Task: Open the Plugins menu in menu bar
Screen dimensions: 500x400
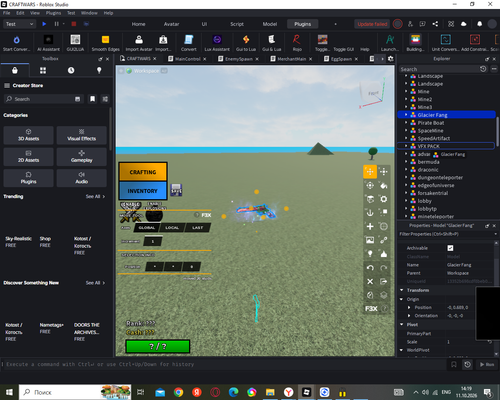Action: click(x=53, y=13)
